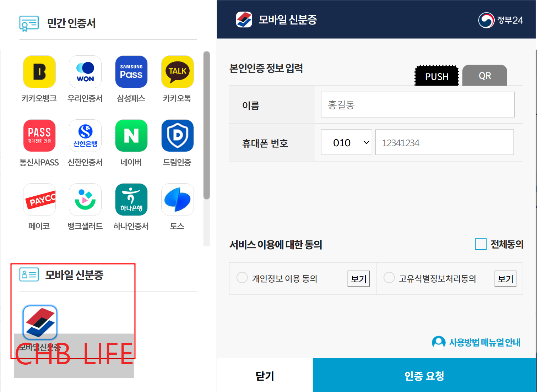Click the 정부24 logo in the header

[x=501, y=20]
